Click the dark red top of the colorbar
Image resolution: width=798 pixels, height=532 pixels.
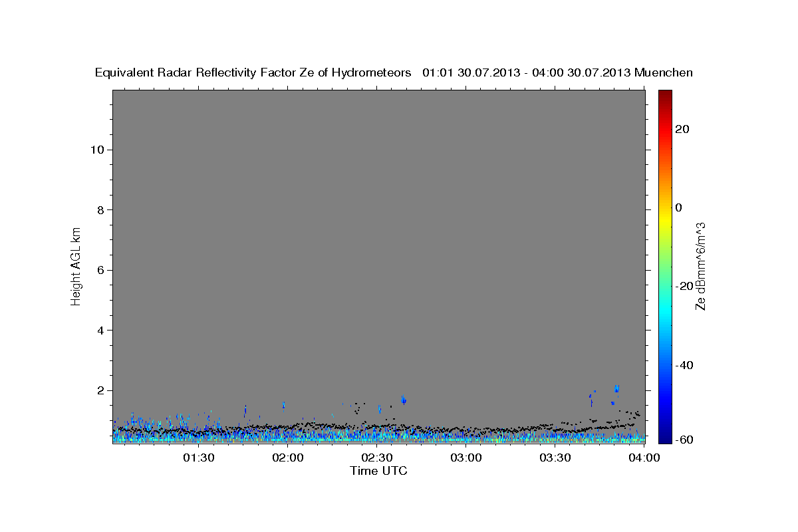pyautogui.click(x=665, y=94)
